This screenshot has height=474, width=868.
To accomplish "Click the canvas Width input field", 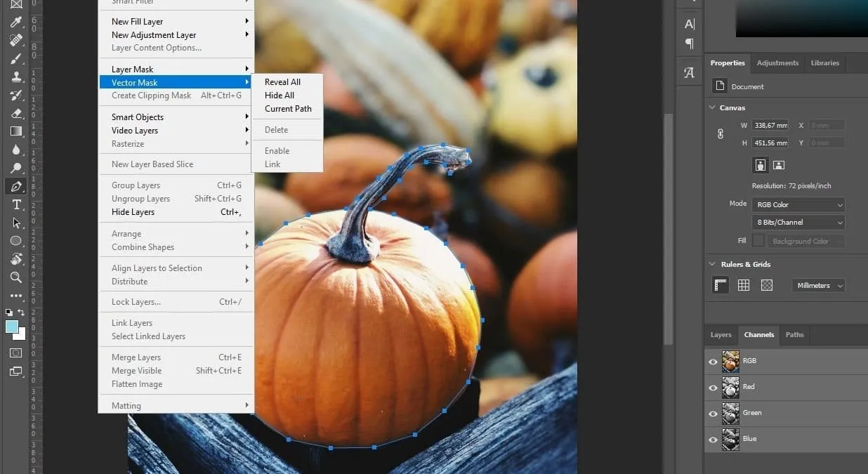I will point(770,125).
